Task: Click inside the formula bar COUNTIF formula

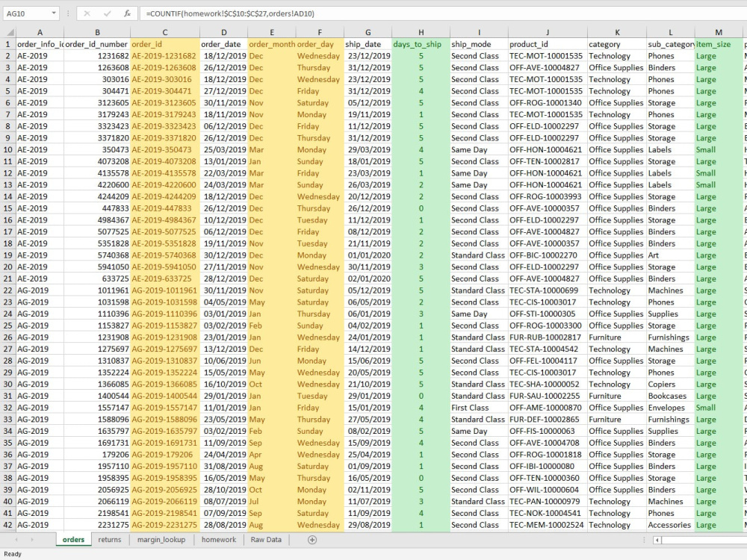Action: click(230, 13)
